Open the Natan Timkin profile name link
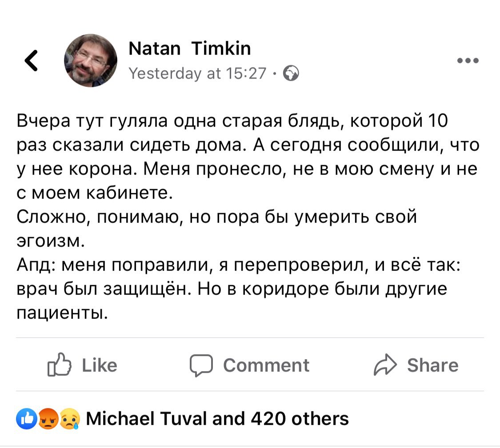 (x=190, y=48)
